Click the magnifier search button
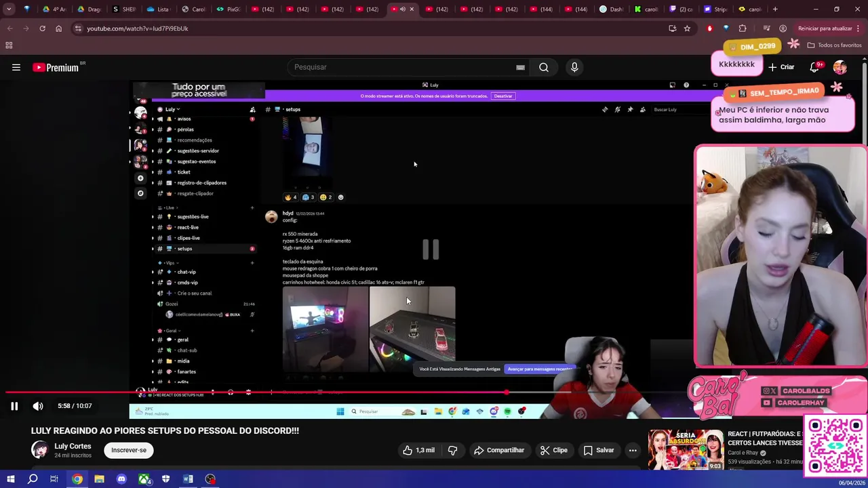This screenshot has height=488, width=868. click(x=544, y=67)
